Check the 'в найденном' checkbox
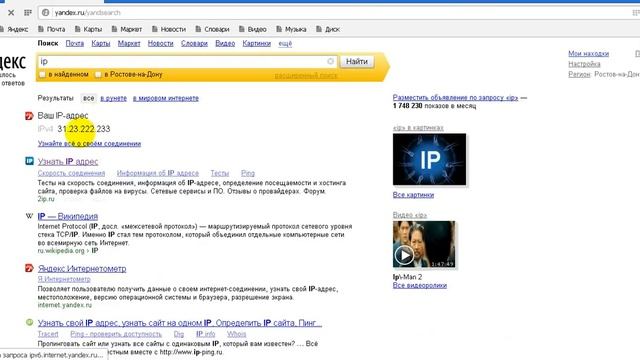Screen dimensions: 640x360 click(x=42, y=74)
